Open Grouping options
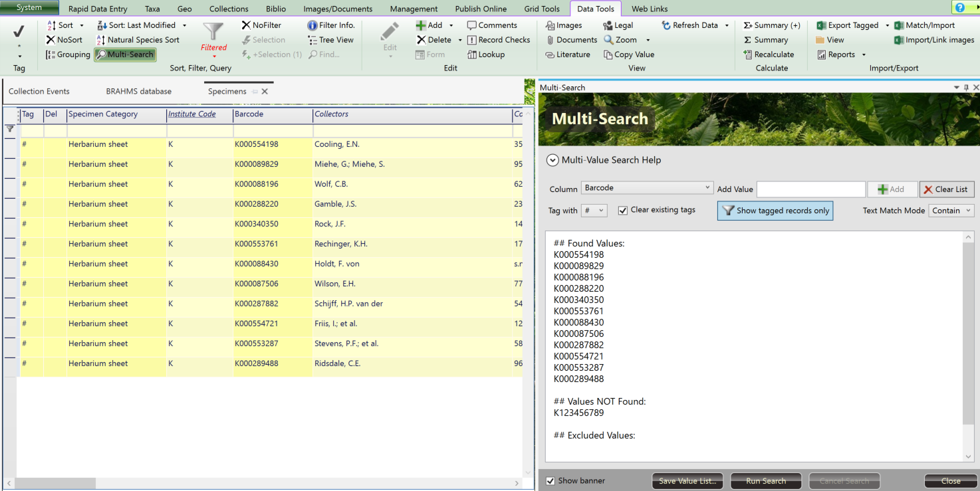This screenshot has height=491, width=980. [68, 54]
